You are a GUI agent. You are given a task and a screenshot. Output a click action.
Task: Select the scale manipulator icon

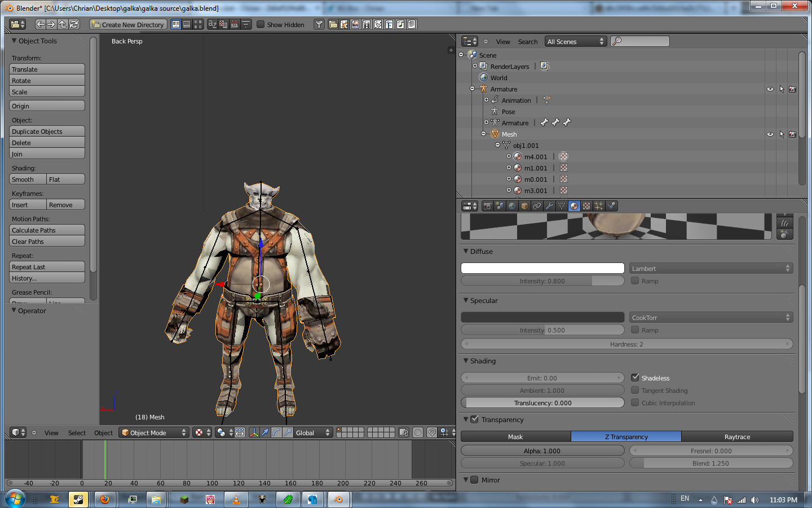[x=288, y=432]
